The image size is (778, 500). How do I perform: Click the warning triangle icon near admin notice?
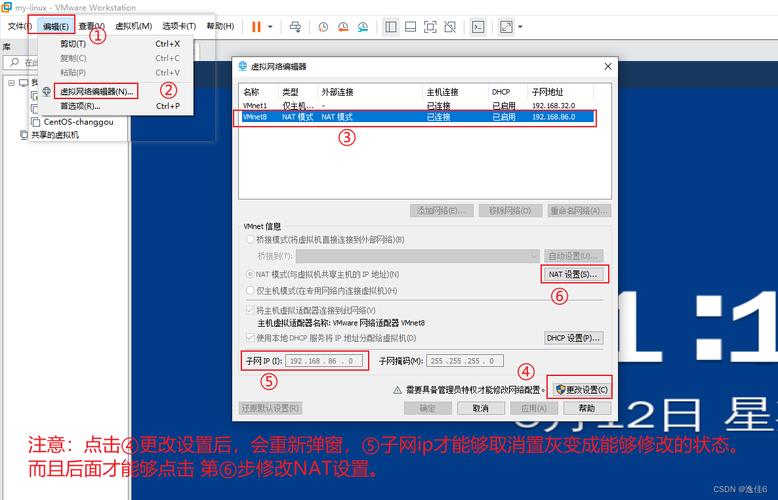point(397,390)
